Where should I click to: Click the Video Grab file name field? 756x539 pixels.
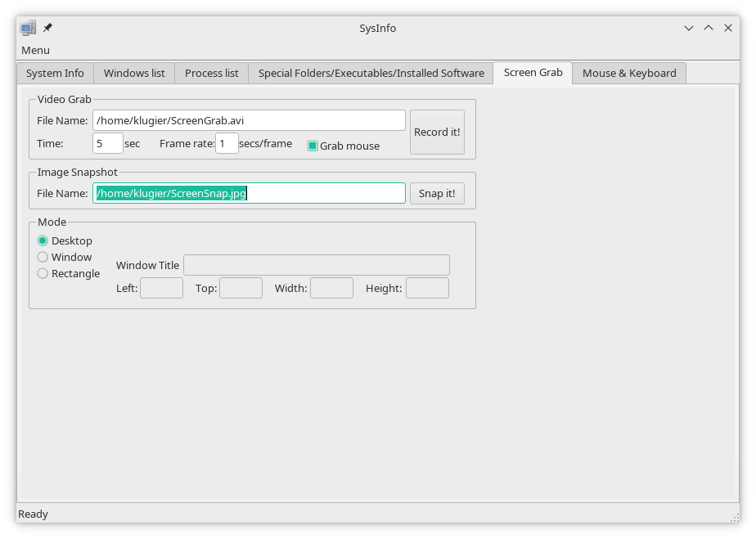click(x=249, y=120)
